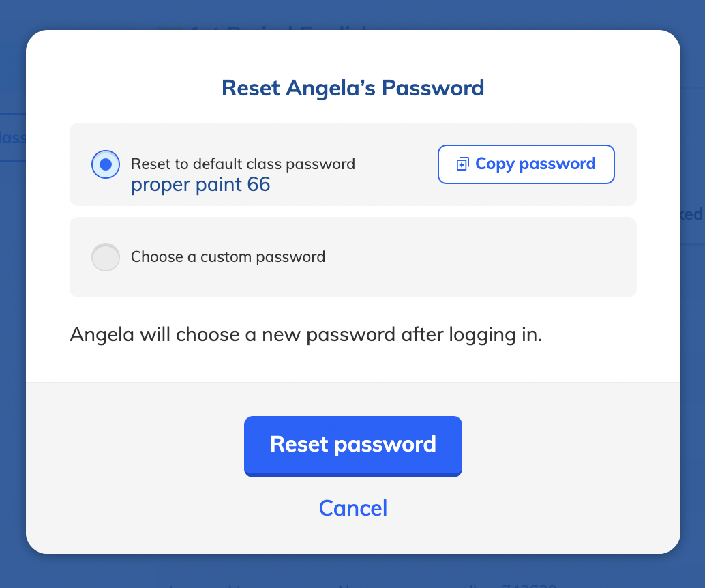Confirm with the Reset password button
Viewport: 705px width, 588px height.
tap(353, 446)
